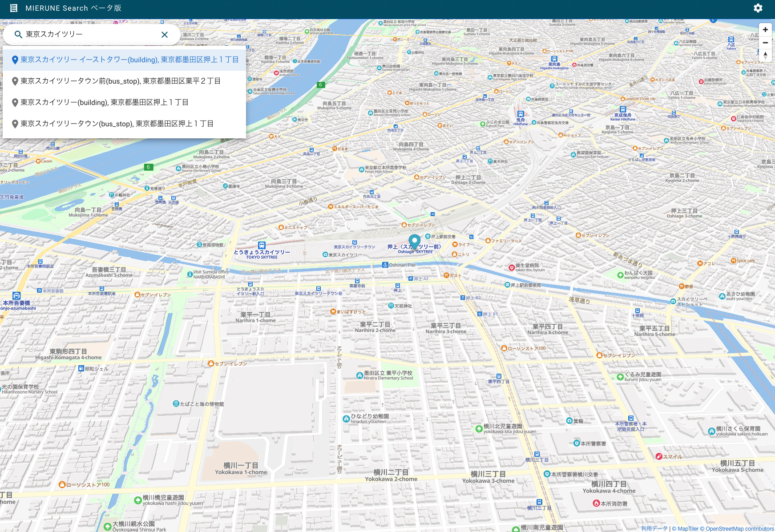Select the 昭和シェル fuel station icon
Image resolution: width=775 pixels, height=532 pixels.
pyautogui.click(x=81, y=368)
